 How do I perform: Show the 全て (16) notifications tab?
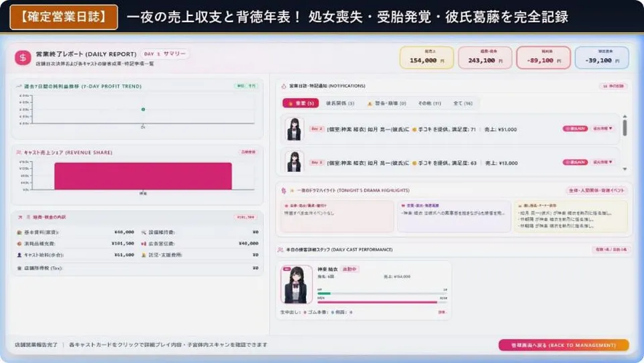coord(463,103)
